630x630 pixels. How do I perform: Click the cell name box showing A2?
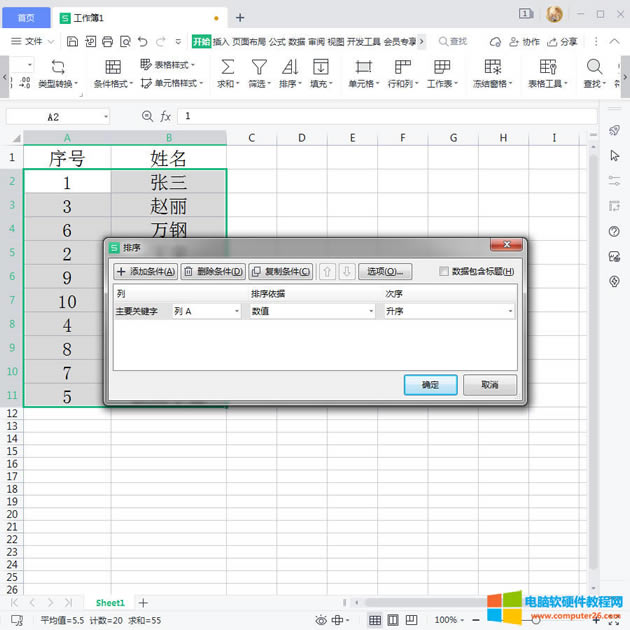(55, 117)
